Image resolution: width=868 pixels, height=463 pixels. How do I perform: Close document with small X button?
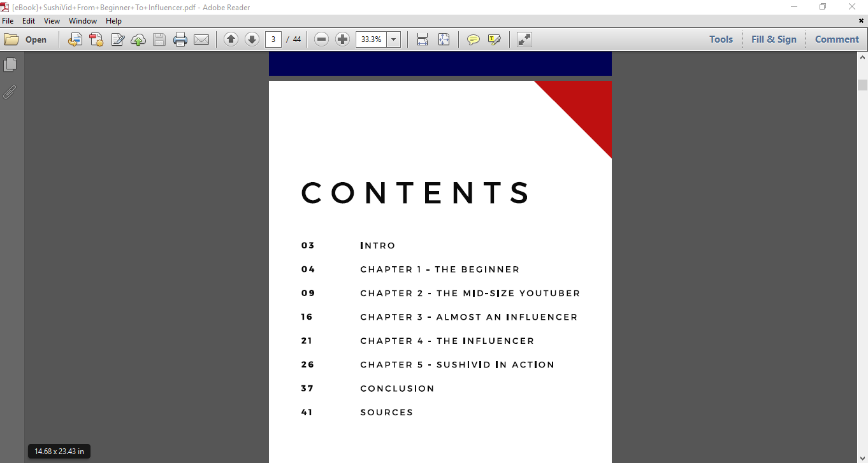[x=862, y=21]
